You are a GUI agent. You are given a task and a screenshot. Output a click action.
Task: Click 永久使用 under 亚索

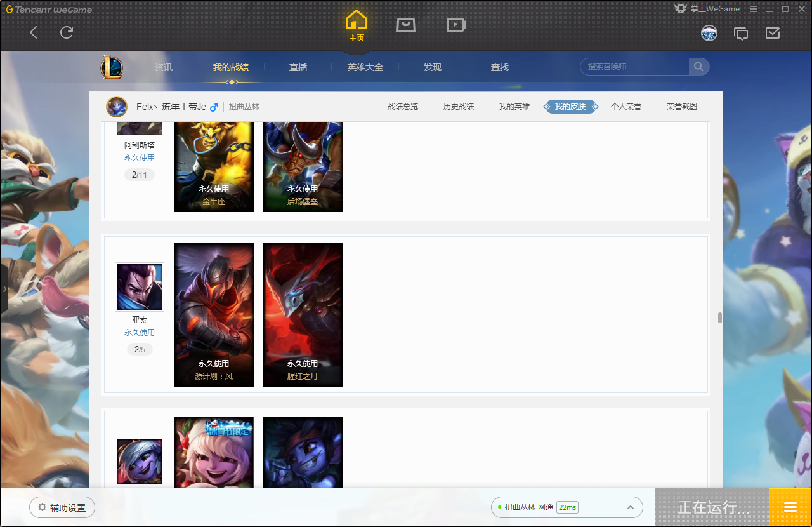point(140,333)
